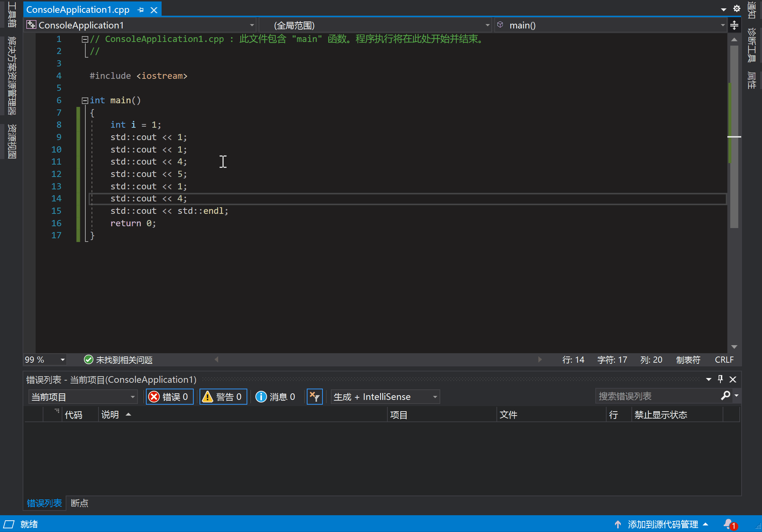Toggle the Messages 0 filter
This screenshot has height=532, width=762.
click(275, 397)
